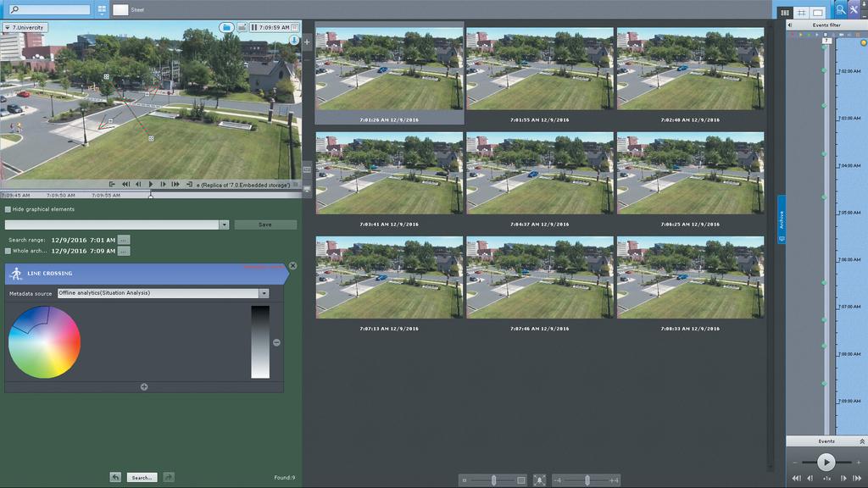Image resolution: width=868 pixels, height=488 pixels.
Task: Click the redo arrow near Search button
Action: coord(169,477)
